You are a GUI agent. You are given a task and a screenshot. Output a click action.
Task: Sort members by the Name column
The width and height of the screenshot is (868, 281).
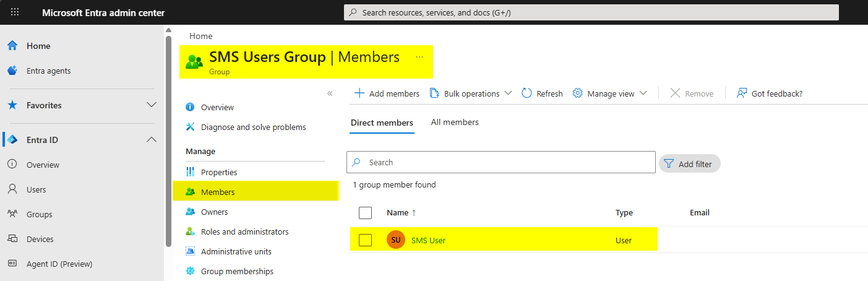coord(402,212)
